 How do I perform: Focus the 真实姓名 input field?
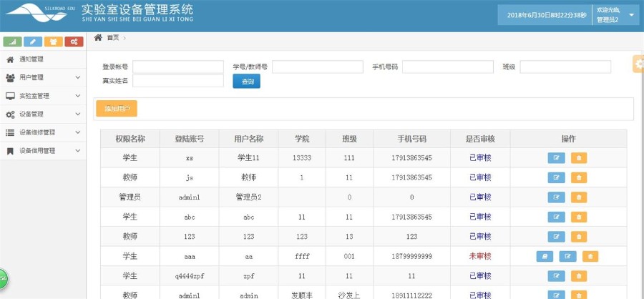tap(178, 81)
